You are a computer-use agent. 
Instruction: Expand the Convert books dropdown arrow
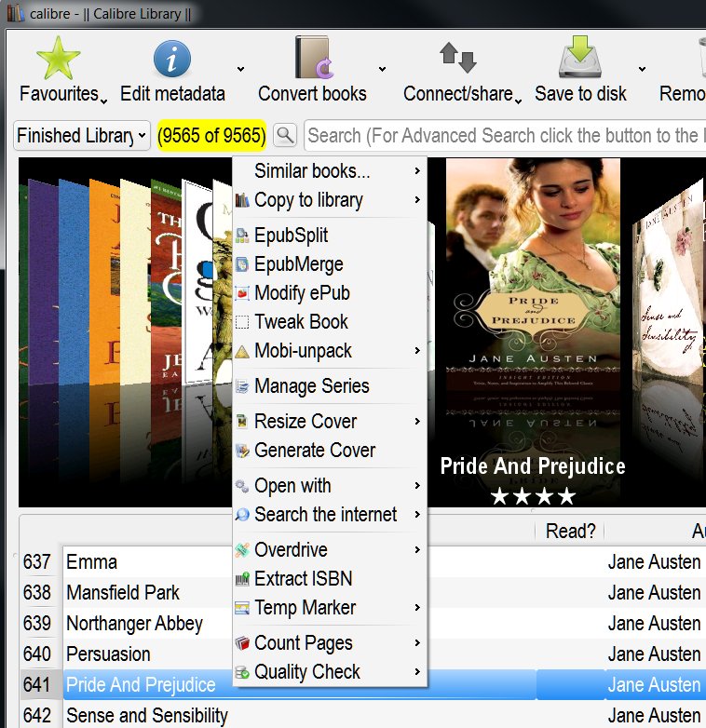(x=382, y=69)
